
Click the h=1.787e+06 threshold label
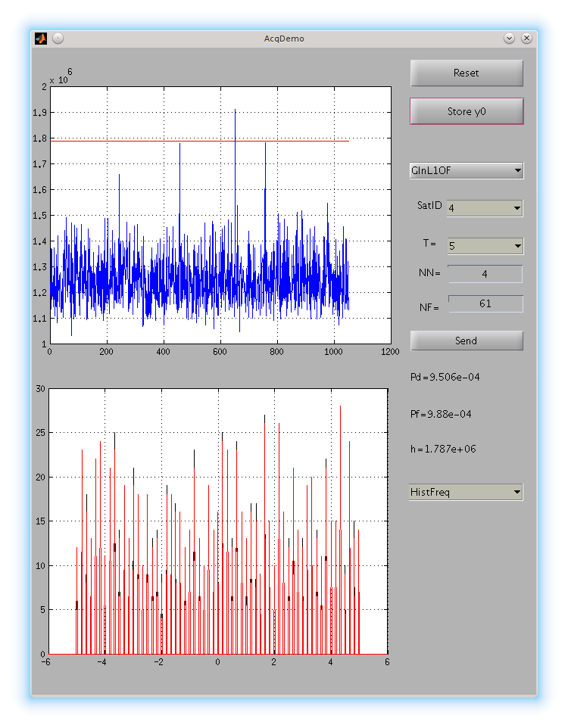tap(443, 449)
